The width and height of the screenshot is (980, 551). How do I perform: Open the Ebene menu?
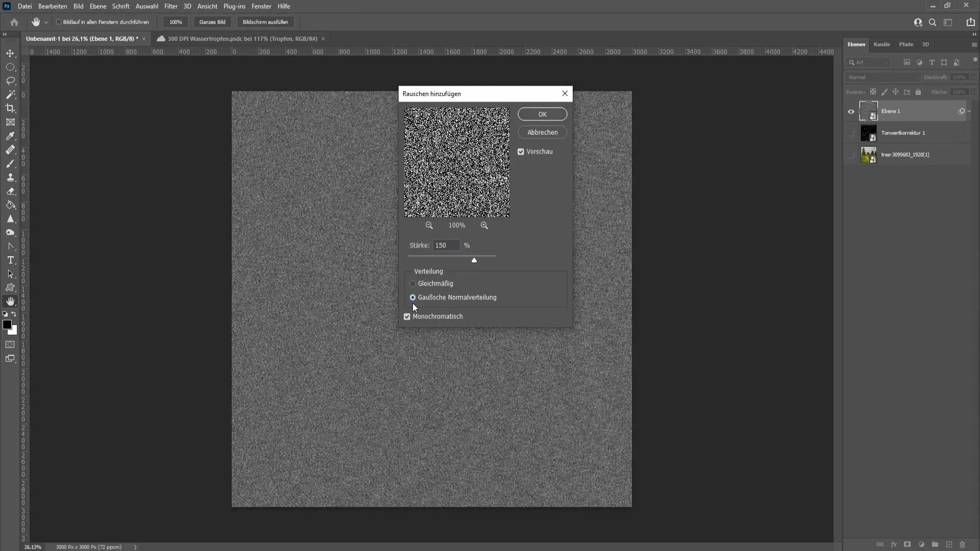pyautogui.click(x=98, y=6)
